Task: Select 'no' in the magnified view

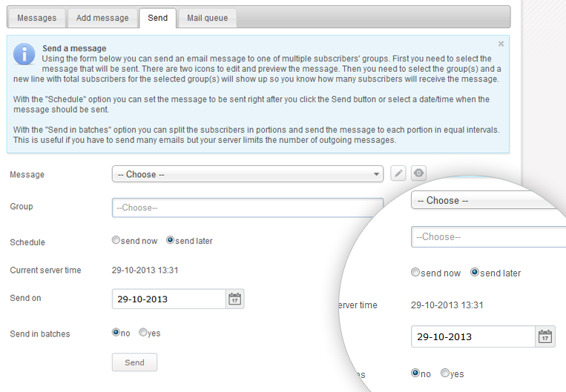Action: pos(415,373)
